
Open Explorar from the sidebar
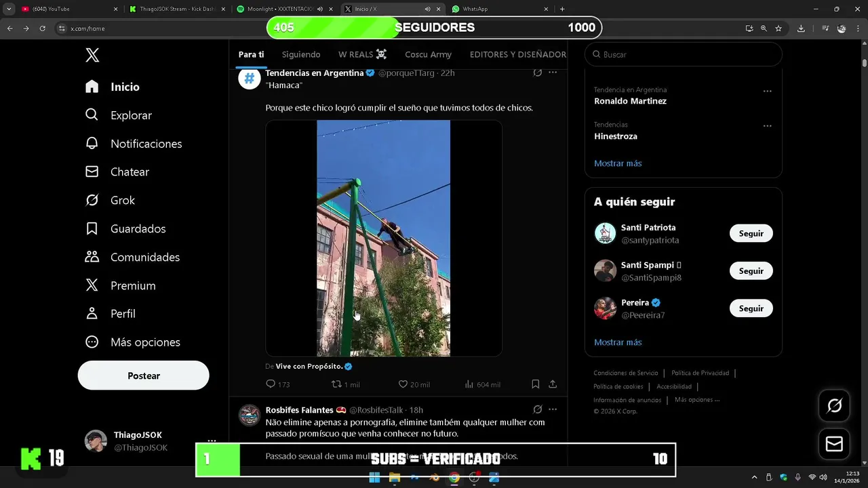coord(119,115)
